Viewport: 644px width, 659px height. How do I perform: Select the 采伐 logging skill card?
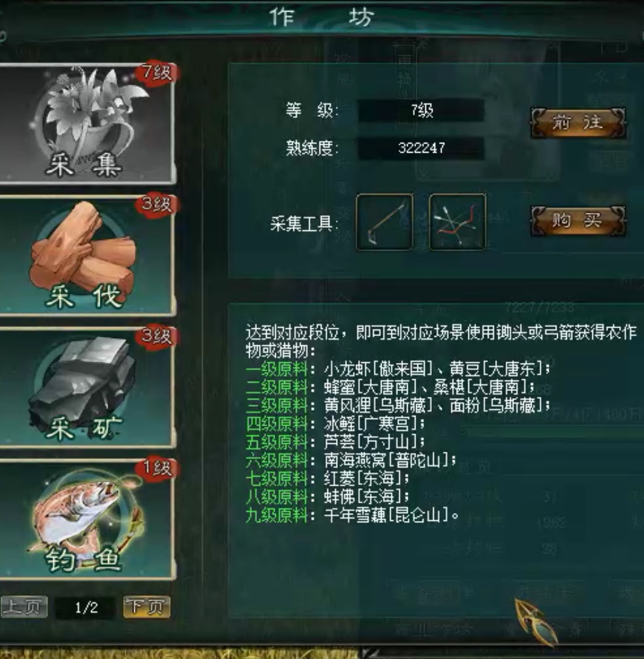coord(87,256)
